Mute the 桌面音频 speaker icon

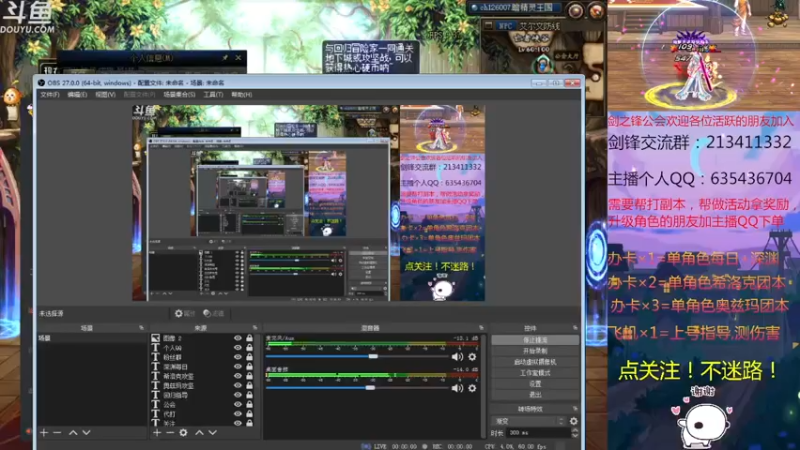pyautogui.click(x=457, y=388)
